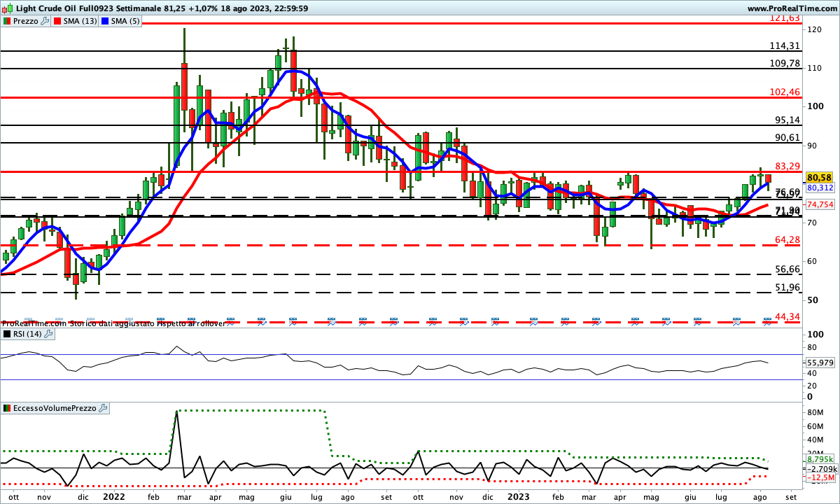
Task: Open the www.ProRealTime.com link
Action: click(x=792, y=8)
